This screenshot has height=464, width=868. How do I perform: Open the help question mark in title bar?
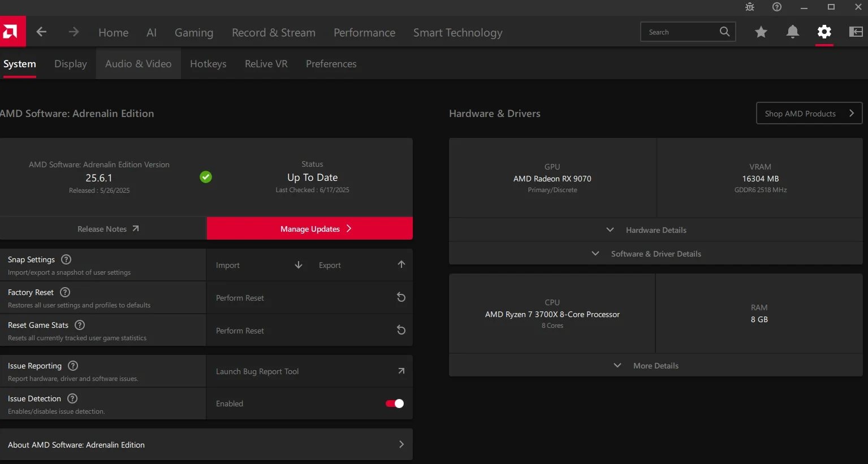[777, 7]
